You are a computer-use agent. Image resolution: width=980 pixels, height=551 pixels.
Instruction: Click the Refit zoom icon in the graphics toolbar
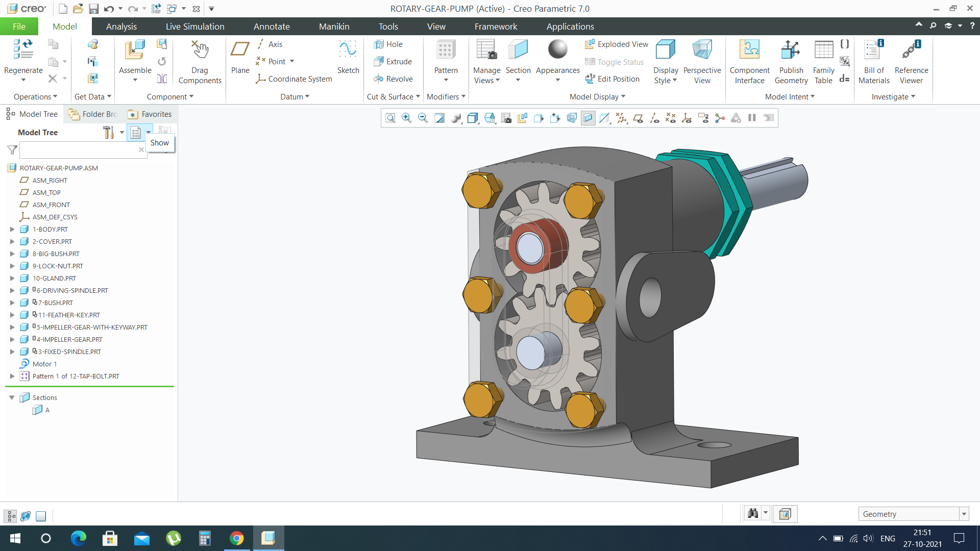[x=390, y=118]
